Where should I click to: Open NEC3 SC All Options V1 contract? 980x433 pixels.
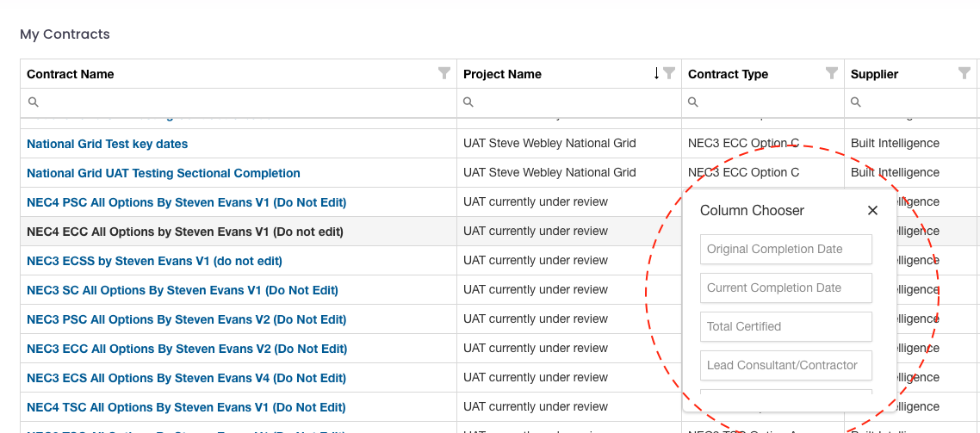[x=183, y=291]
